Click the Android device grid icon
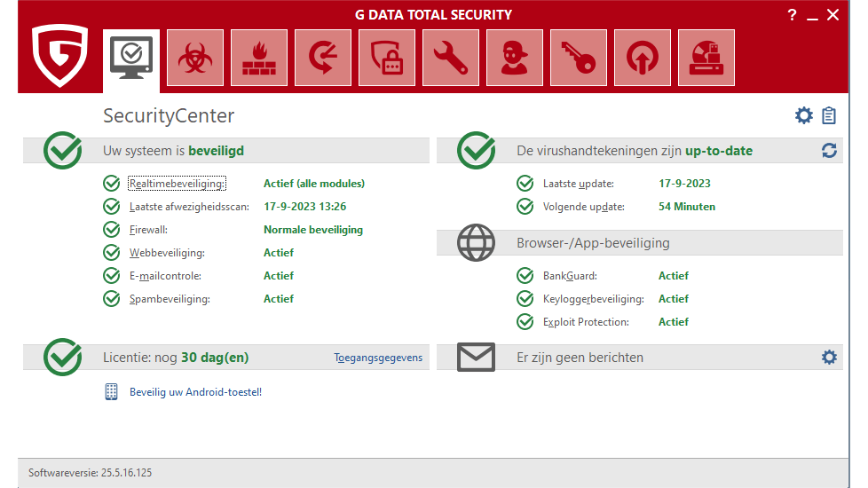Viewport: 868px width, 488px height. tap(111, 391)
